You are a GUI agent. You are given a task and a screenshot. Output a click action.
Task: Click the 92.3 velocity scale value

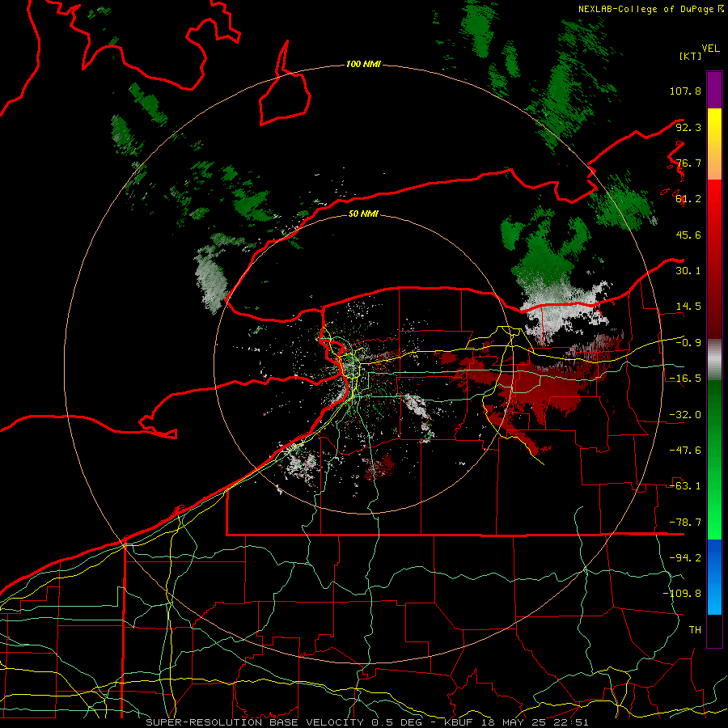coord(688,127)
